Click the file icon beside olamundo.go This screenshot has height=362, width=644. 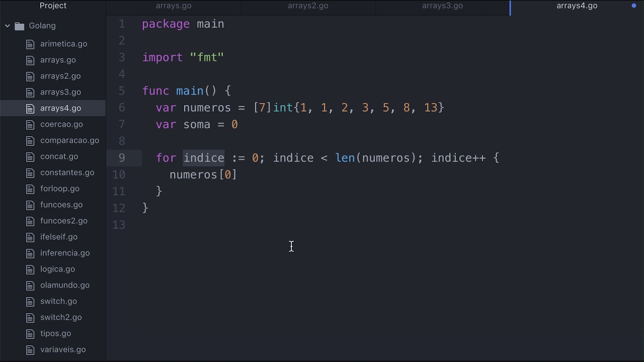pos(30,285)
